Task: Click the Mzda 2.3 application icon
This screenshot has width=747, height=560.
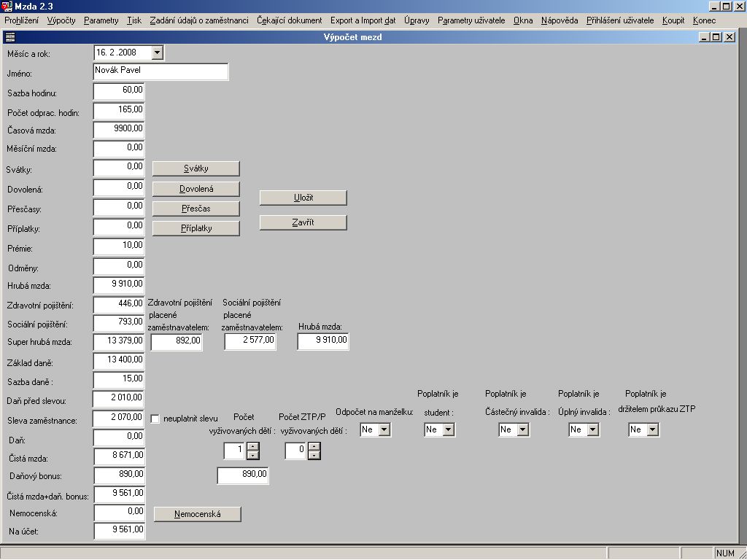Action: click(x=7, y=6)
